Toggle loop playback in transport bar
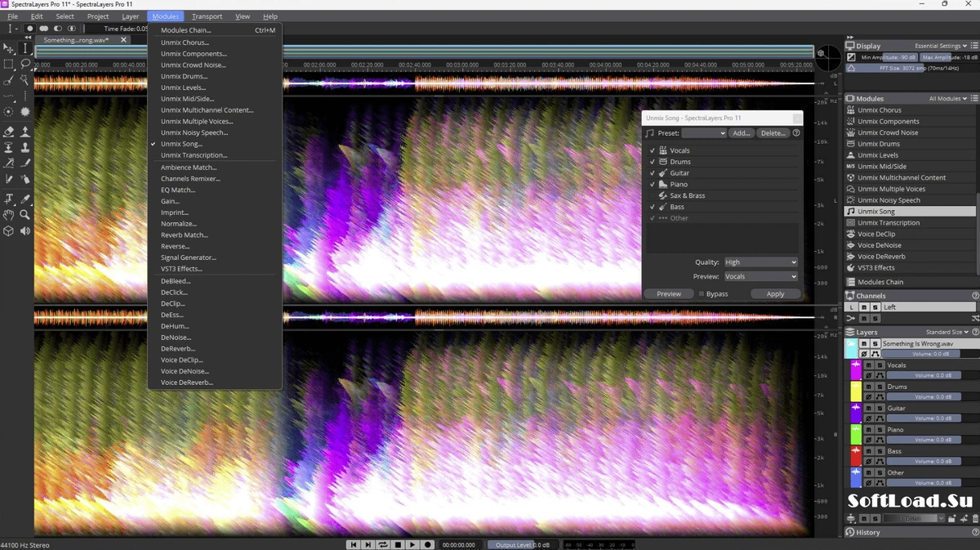The width and height of the screenshot is (980, 550). pos(382,545)
